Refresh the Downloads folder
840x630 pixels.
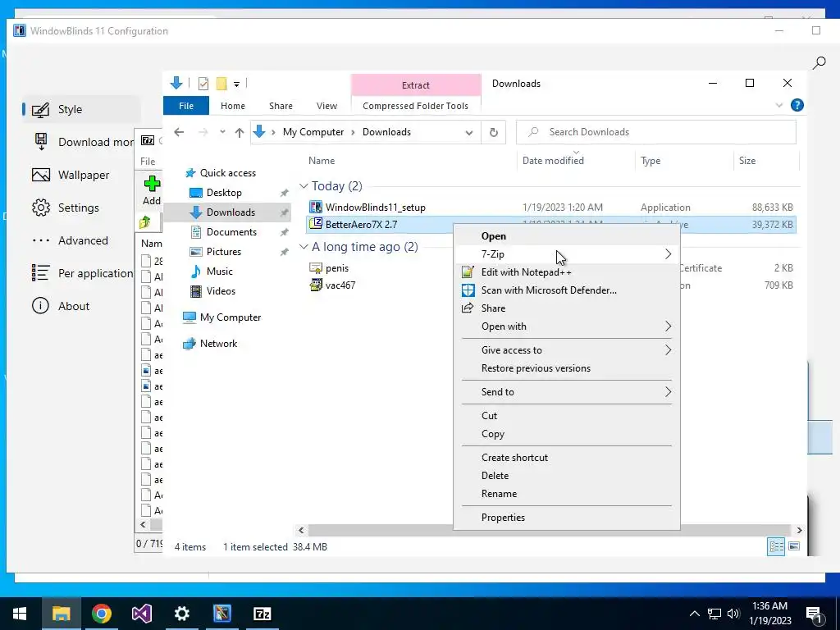[493, 132]
